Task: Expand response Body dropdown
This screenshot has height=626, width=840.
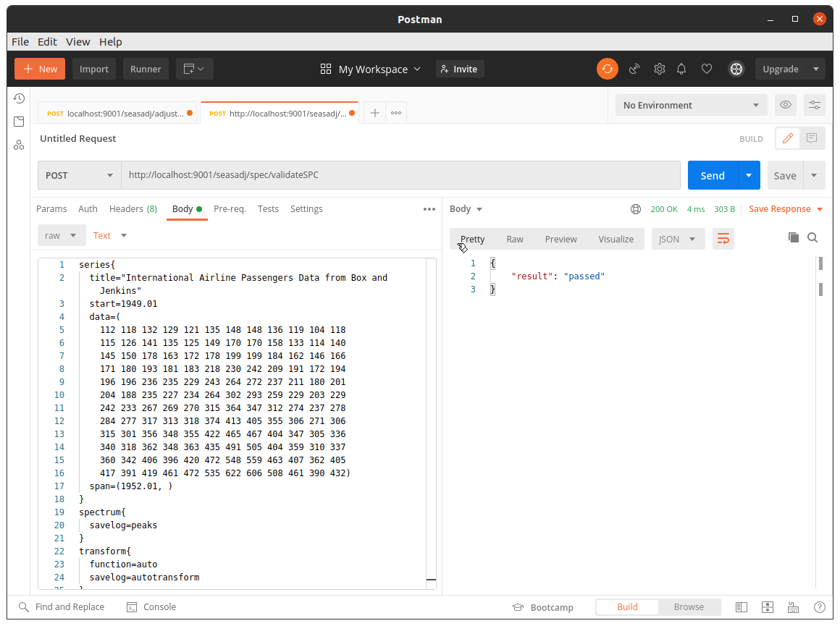Action: coord(466,209)
